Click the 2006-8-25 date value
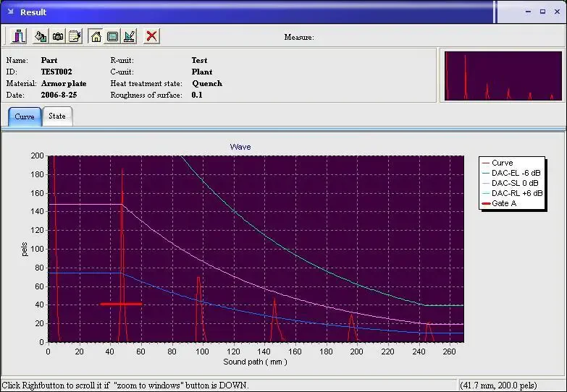Image resolution: width=567 pixels, height=392 pixels. click(59, 95)
